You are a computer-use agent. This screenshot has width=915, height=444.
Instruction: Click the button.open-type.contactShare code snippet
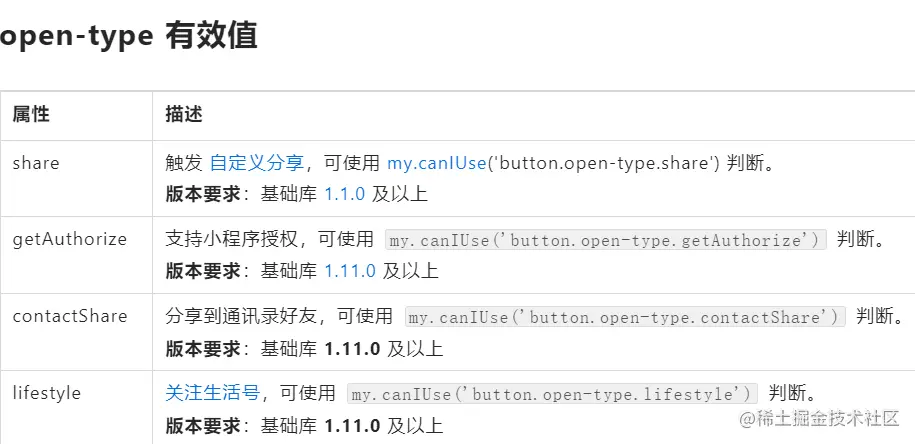[x=625, y=317]
